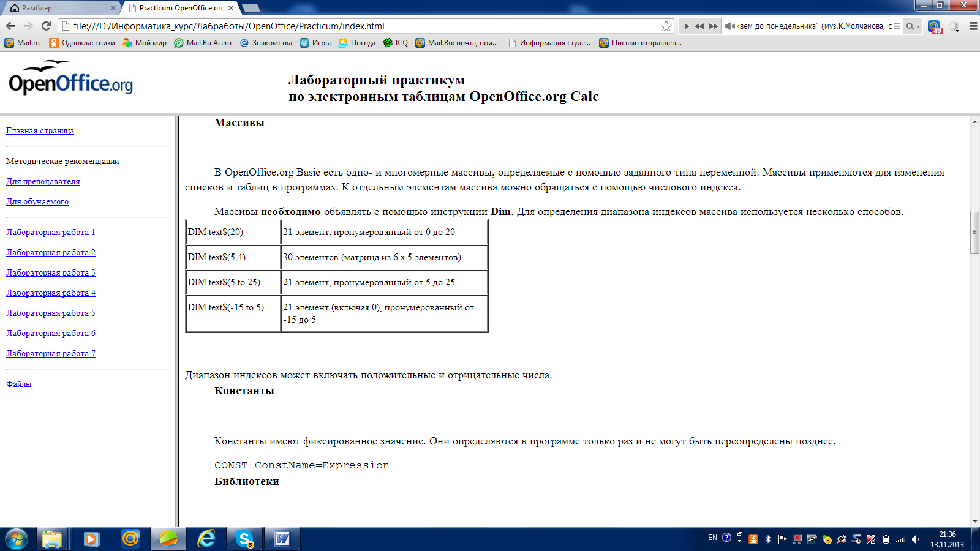The height and width of the screenshot is (551, 980).
Task: Close the Practicum OpenOffice.org tab
Action: (231, 8)
